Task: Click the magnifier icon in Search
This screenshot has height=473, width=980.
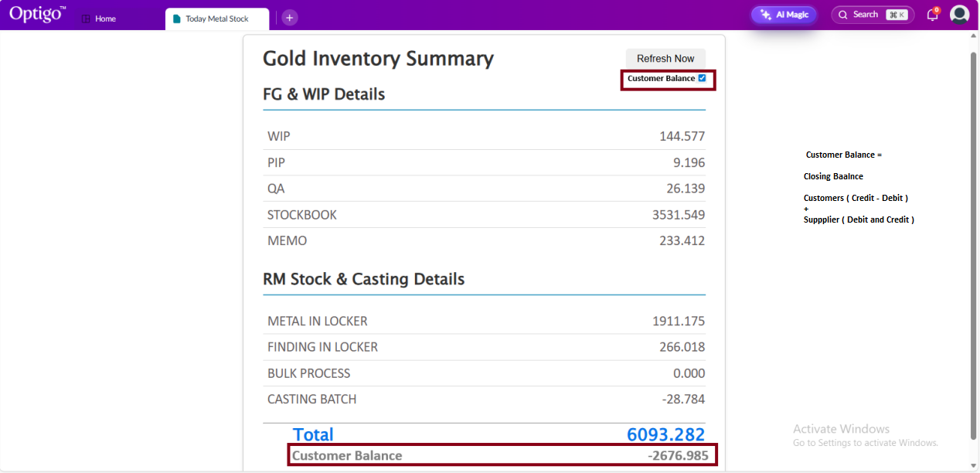Action: [x=843, y=15]
